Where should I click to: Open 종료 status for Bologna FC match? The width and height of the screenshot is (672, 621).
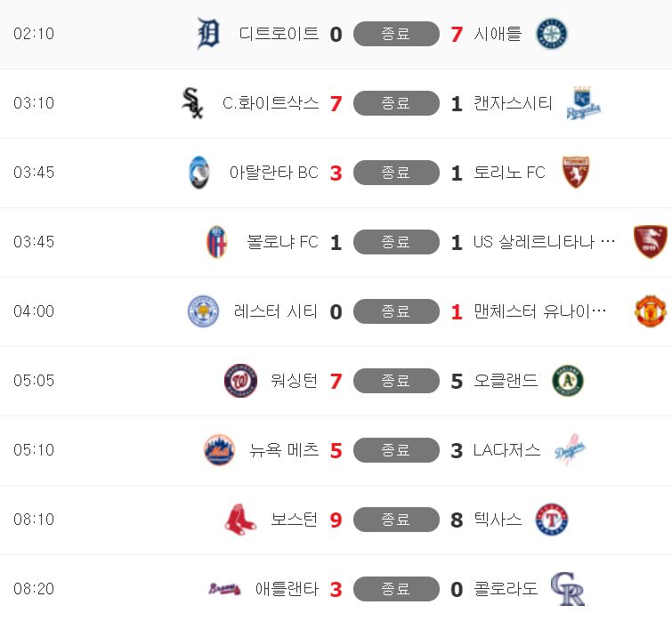[x=396, y=242]
